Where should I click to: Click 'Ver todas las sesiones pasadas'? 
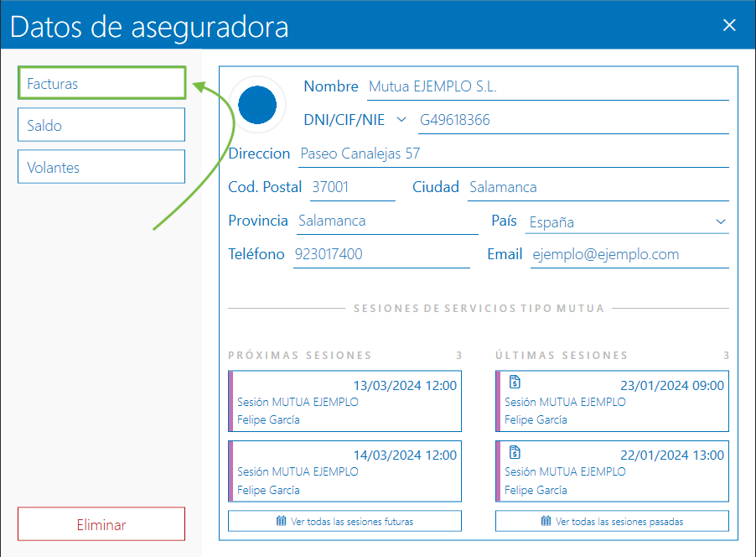pyautogui.click(x=612, y=521)
